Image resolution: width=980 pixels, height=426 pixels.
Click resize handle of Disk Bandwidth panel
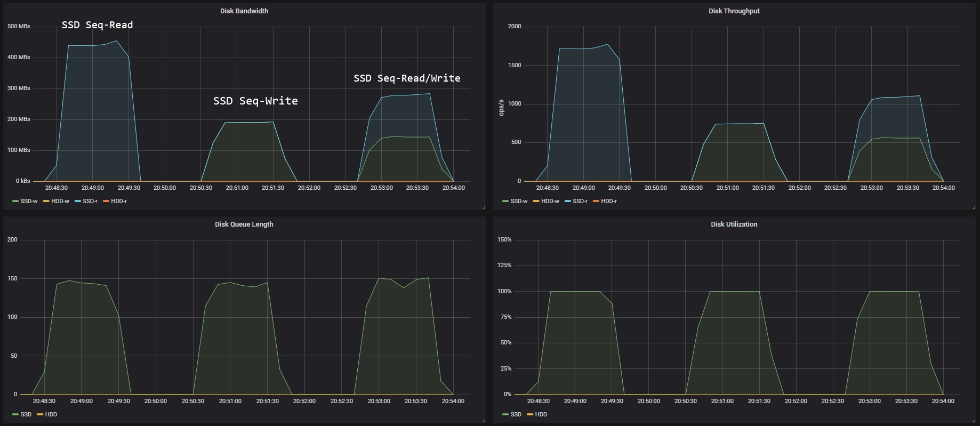point(484,207)
